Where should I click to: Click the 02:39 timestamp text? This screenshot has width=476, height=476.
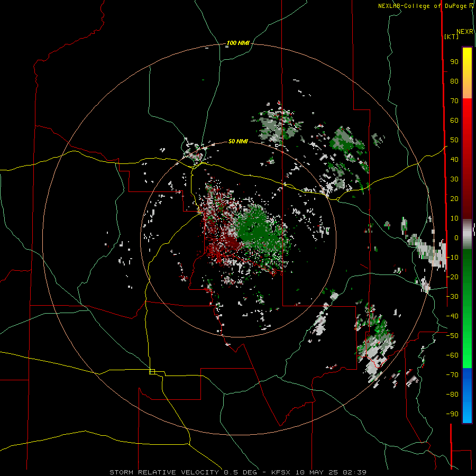point(355,472)
